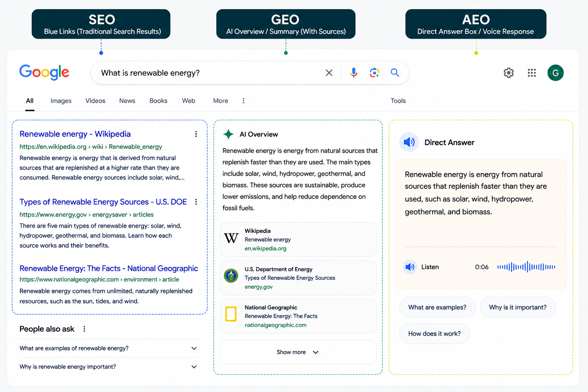588x392 pixels.
Task: Open the green G account avatar
Action: tap(555, 73)
